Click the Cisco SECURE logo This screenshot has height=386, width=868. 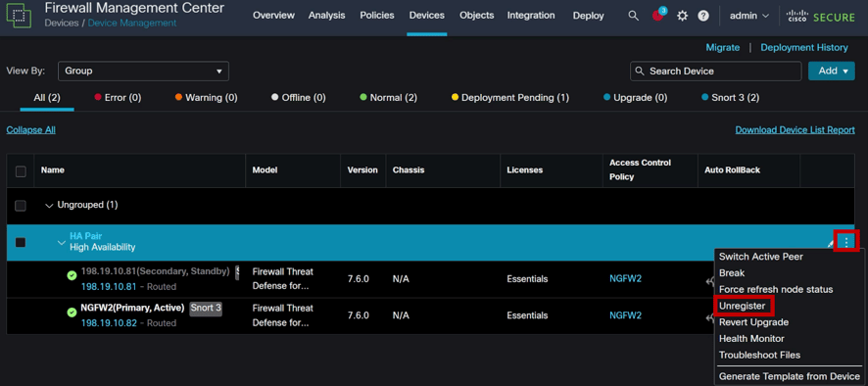coord(820,16)
